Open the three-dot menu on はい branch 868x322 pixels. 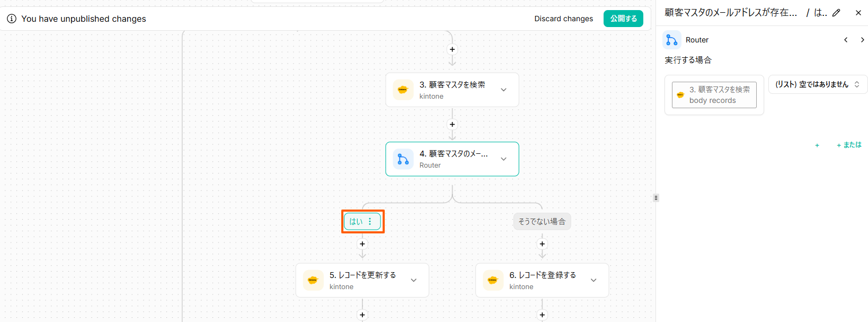(370, 222)
